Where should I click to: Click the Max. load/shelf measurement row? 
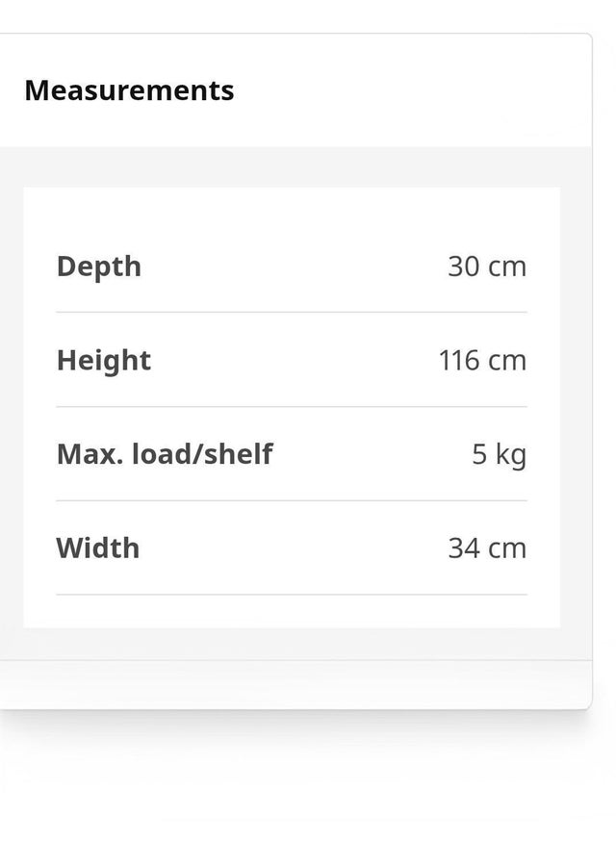292,454
